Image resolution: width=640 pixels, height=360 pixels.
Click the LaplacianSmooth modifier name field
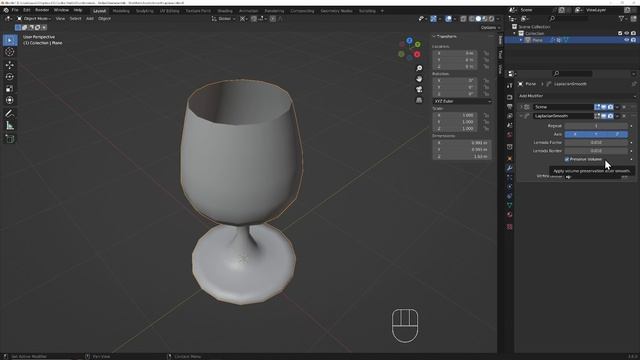(x=563, y=116)
